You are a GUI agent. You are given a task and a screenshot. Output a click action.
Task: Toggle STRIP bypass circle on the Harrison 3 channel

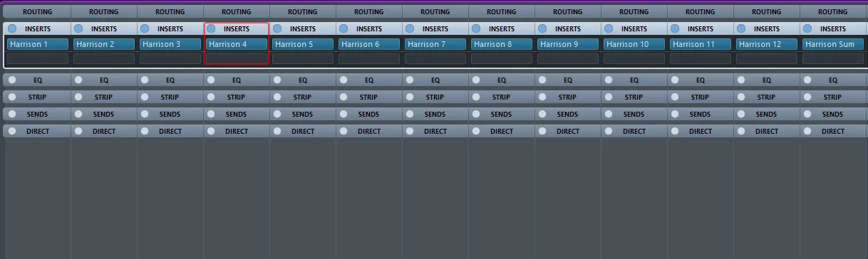click(145, 97)
